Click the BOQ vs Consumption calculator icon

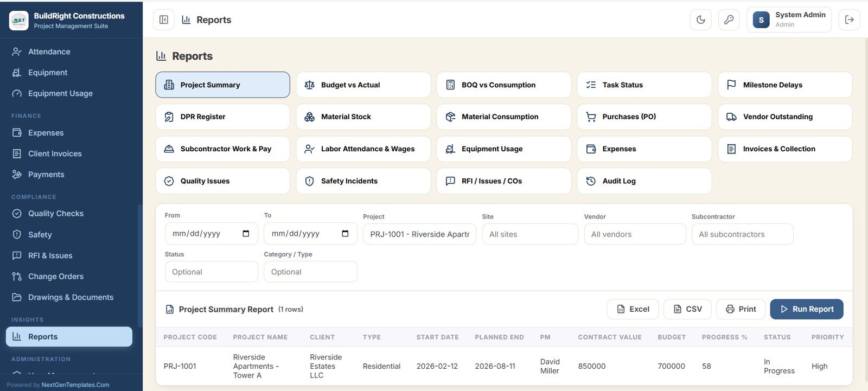pyautogui.click(x=450, y=85)
